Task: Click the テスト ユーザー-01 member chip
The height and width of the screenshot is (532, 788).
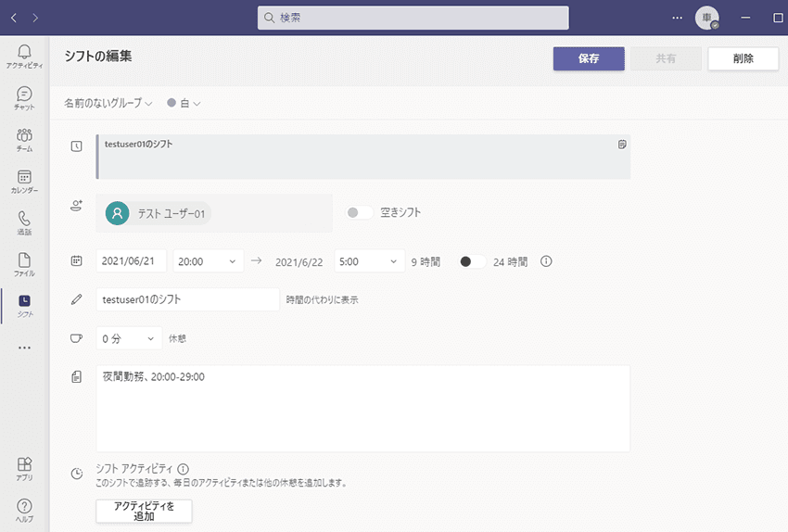Action: point(158,213)
